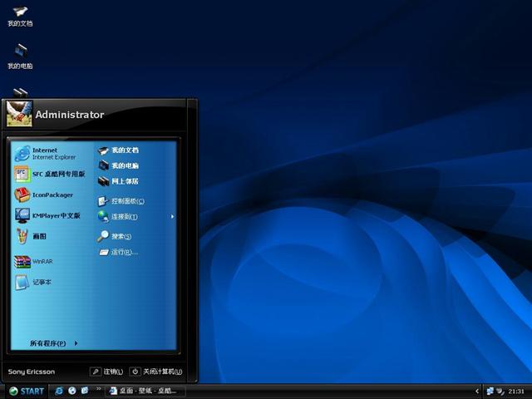532x399 pixels.
Task: Open 画图 (Paint) application
Action: pos(42,236)
